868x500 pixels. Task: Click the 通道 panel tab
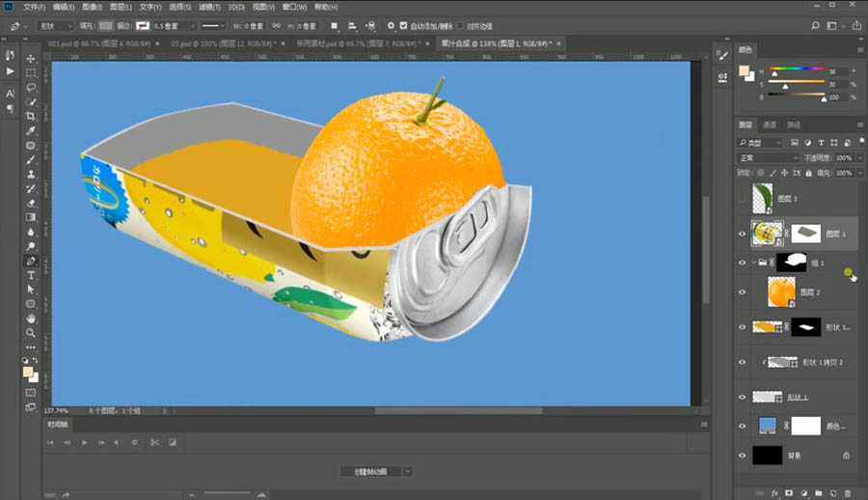tap(770, 125)
